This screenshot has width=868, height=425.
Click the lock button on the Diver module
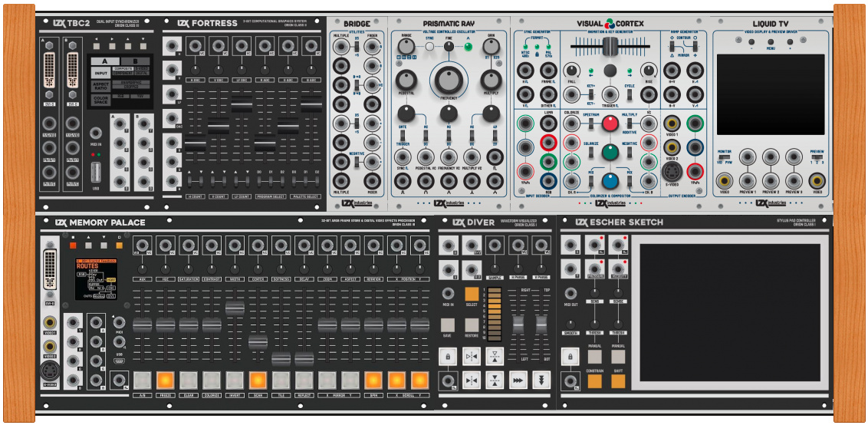448,356
